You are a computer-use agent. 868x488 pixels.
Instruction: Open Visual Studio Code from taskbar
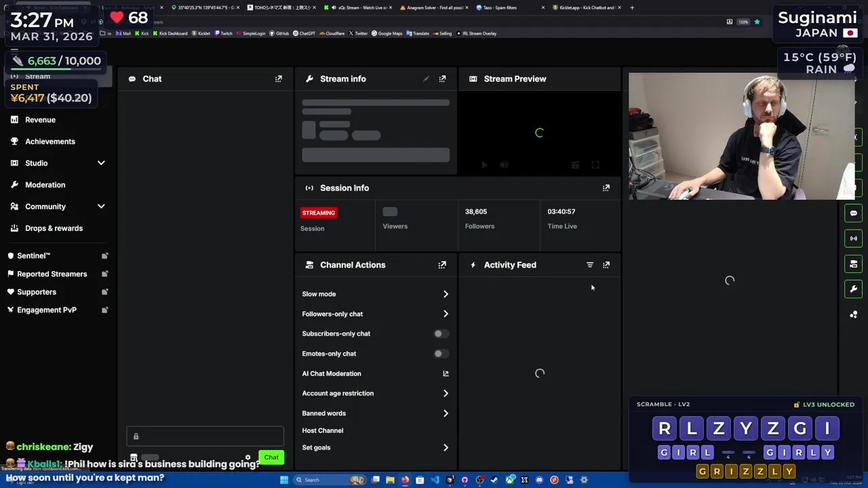coord(435,480)
